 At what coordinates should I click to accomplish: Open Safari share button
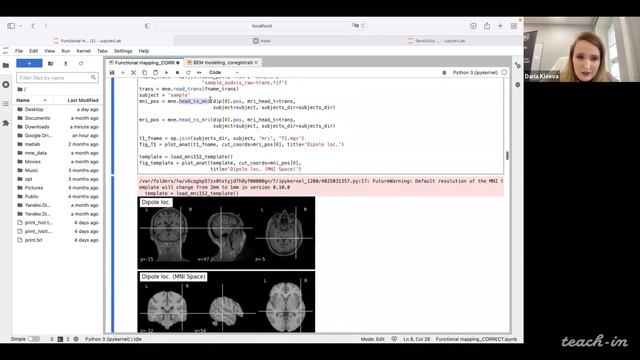click(x=487, y=26)
